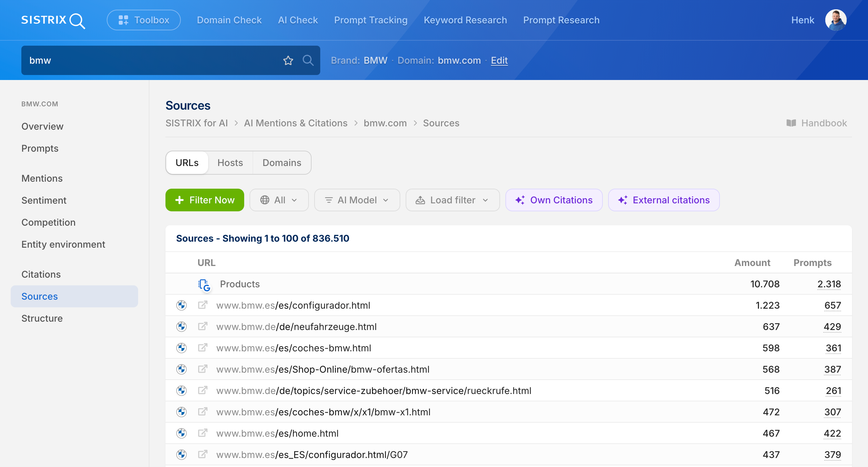Select Sentiment in the sidebar
The width and height of the screenshot is (868, 467).
click(x=44, y=200)
